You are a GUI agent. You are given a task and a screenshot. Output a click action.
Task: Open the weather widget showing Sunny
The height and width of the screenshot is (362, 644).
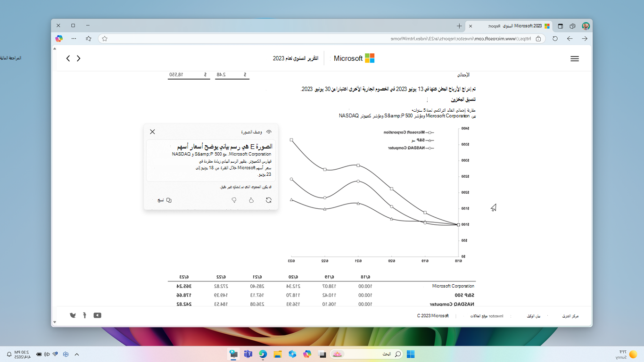click(x=627, y=354)
